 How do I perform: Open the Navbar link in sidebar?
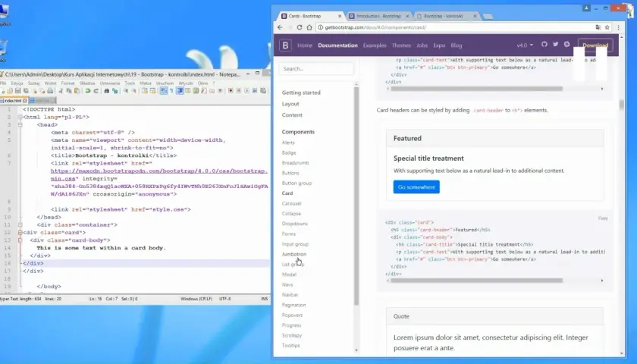point(290,294)
